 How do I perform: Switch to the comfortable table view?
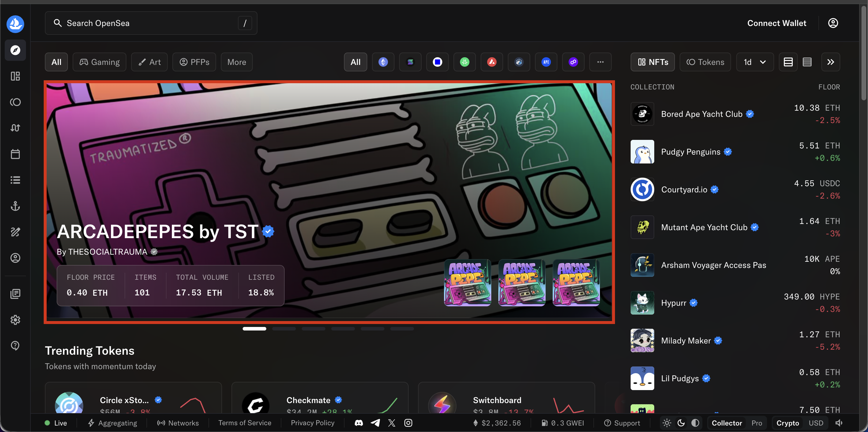click(x=788, y=62)
